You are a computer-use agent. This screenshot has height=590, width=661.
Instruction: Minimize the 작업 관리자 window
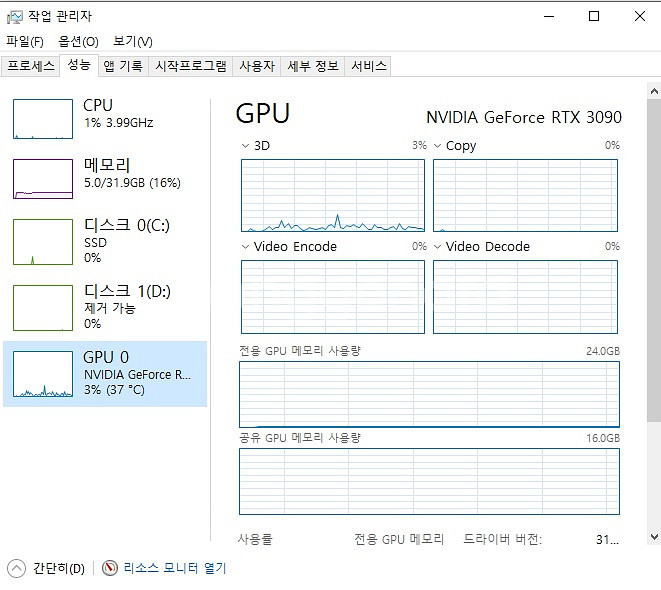tap(549, 17)
